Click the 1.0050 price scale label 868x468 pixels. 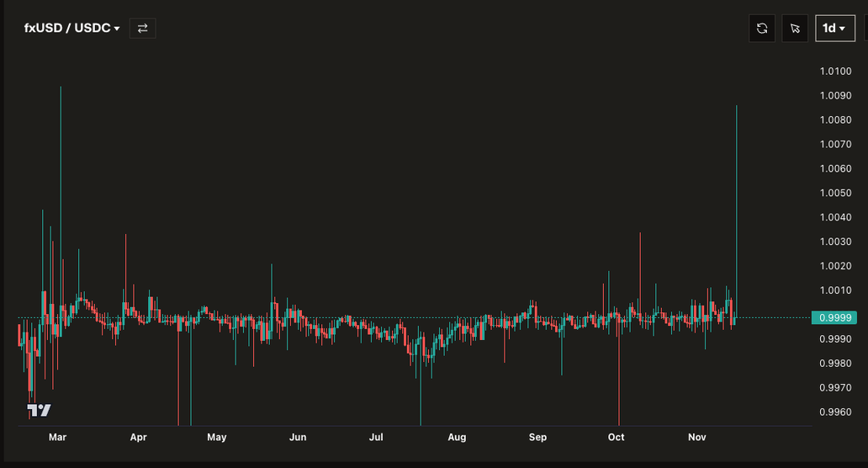(x=835, y=194)
